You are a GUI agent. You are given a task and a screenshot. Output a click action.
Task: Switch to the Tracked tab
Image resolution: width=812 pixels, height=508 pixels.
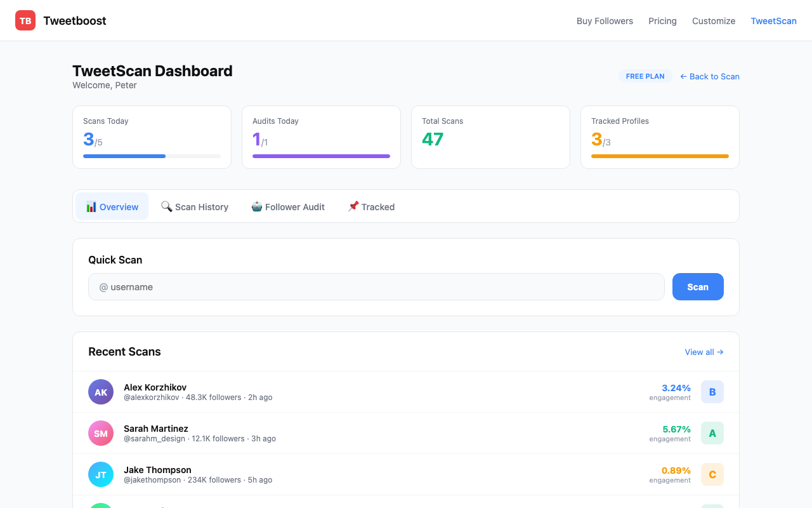(x=371, y=206)
